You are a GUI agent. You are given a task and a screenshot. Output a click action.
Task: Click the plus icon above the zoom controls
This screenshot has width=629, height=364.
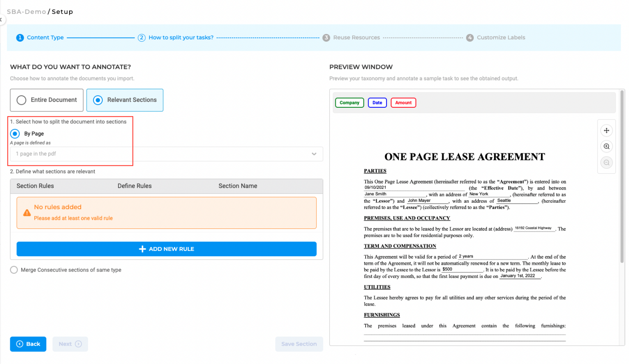coord(606,130)
